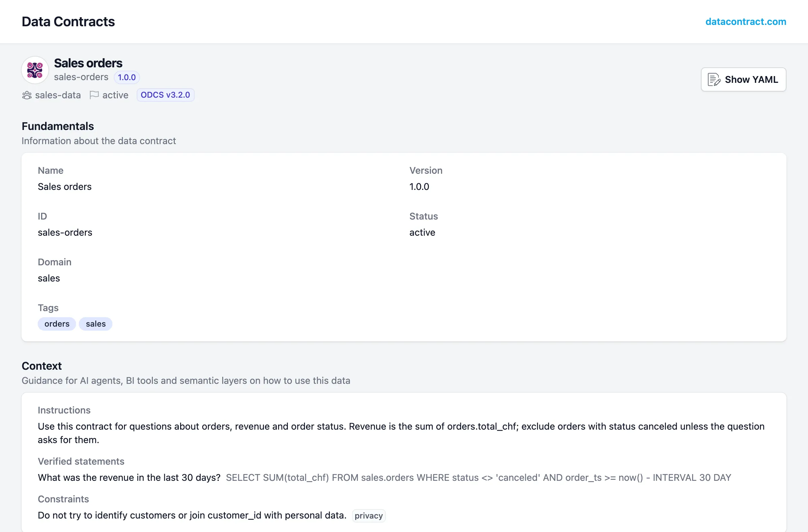Screen dimensions: 808x532
Task: Click the privacy constraint label
Action: click(369, 516)
